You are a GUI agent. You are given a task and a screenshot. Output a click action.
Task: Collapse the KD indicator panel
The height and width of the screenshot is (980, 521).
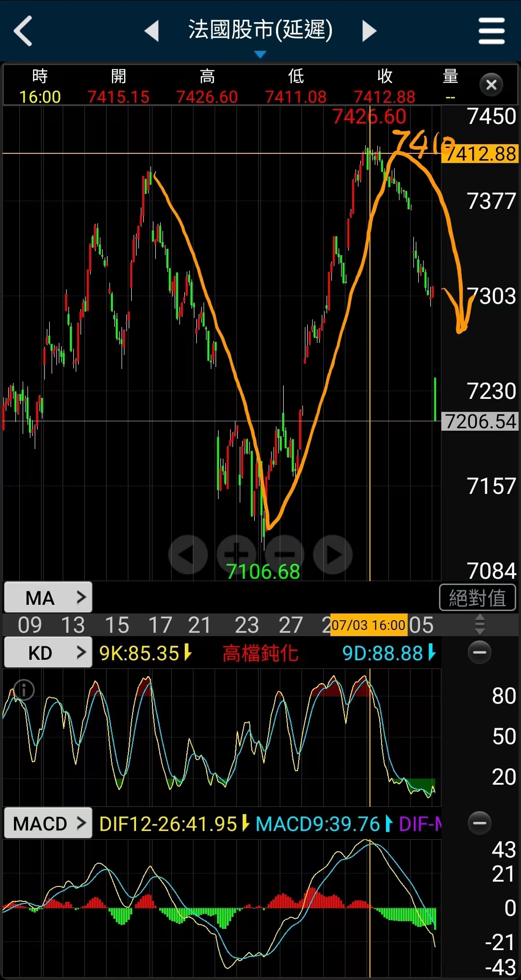click(480, 653)
